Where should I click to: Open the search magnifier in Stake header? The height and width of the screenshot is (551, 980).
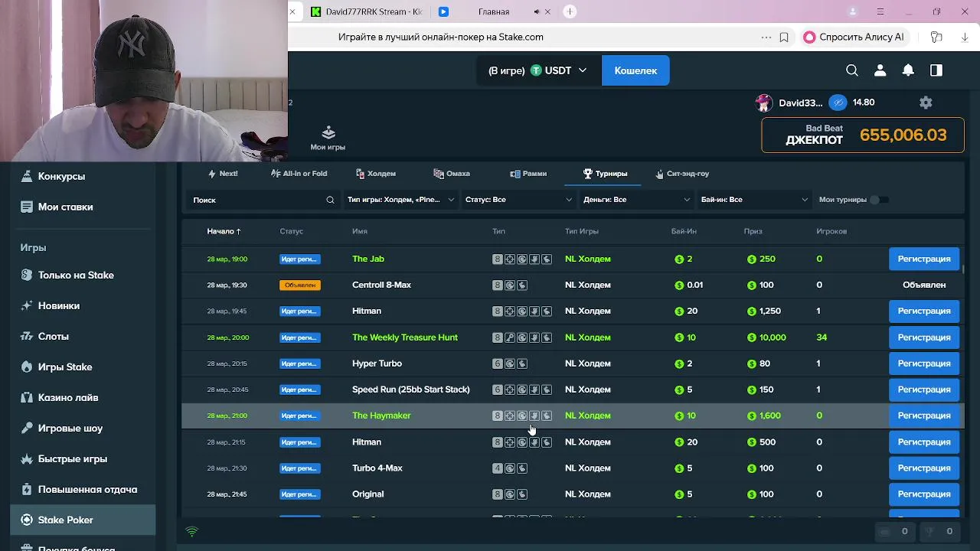click(852, 70)
